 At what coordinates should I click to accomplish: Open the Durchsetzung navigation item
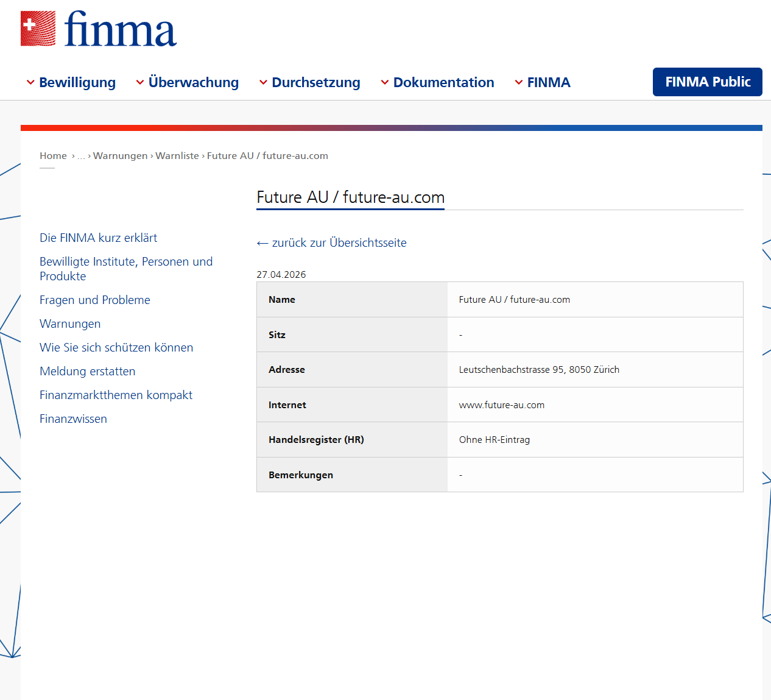click(316, 82)
